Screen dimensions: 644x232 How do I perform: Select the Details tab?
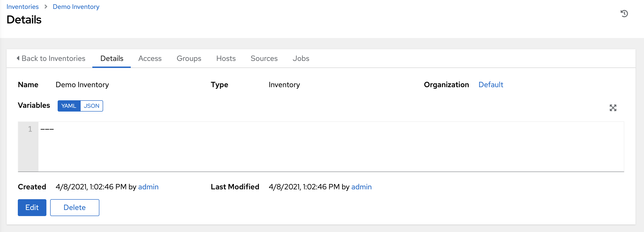(x=112, y=59)
